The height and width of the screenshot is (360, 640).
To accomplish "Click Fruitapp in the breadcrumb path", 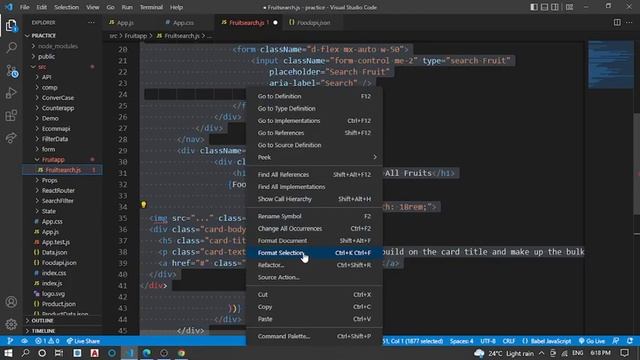I will [x=136, y=36].
